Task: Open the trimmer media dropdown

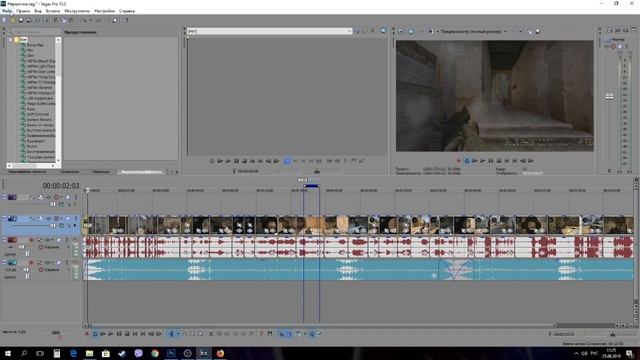Action: point(349,31)
